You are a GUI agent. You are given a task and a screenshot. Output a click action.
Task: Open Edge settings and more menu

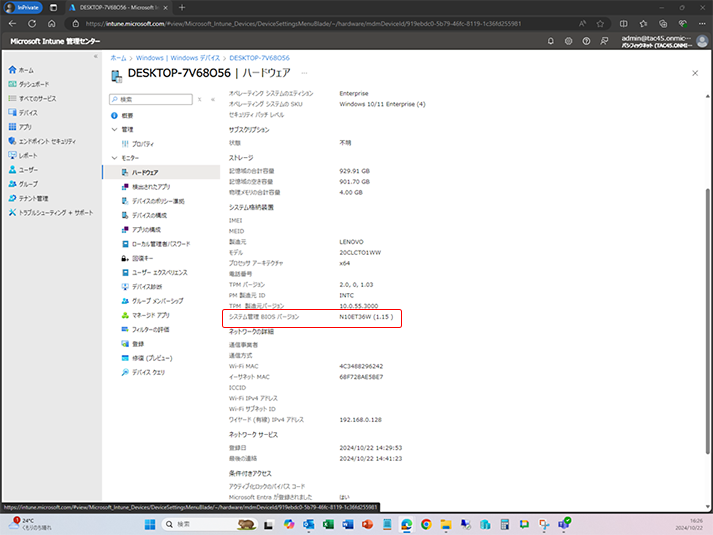point(702,24)
